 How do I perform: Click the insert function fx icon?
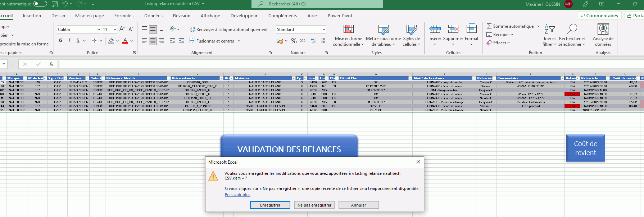click(x=51, y=64)
